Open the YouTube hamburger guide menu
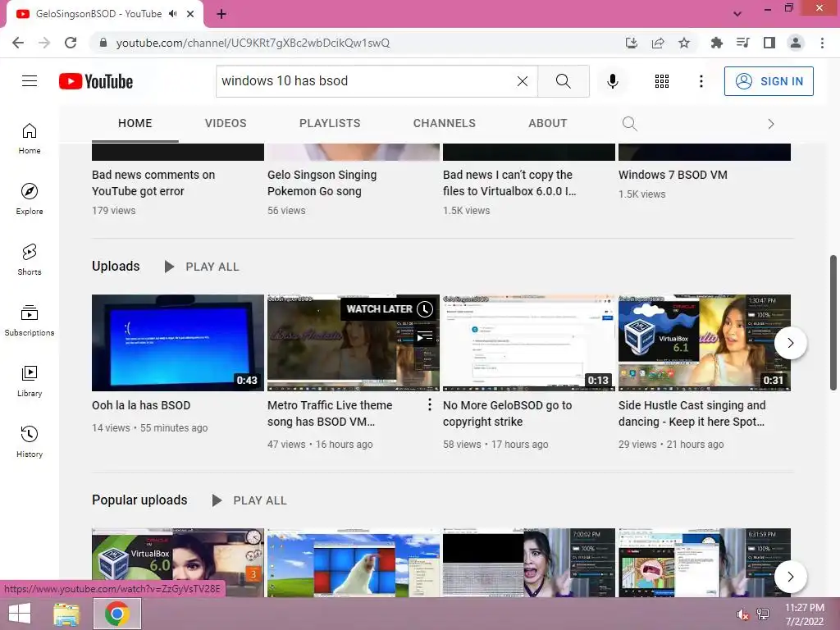 tap(30, 81)
